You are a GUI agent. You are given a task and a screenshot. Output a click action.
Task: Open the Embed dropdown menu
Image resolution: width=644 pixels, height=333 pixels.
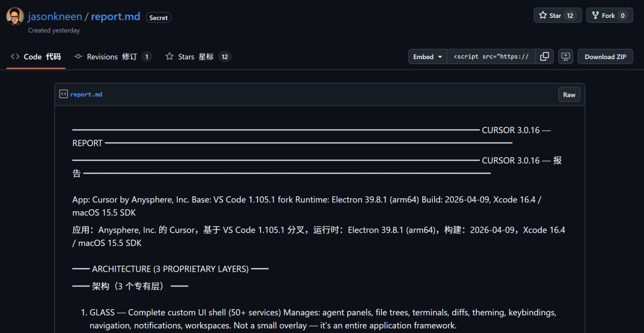(x=427, y=57)
